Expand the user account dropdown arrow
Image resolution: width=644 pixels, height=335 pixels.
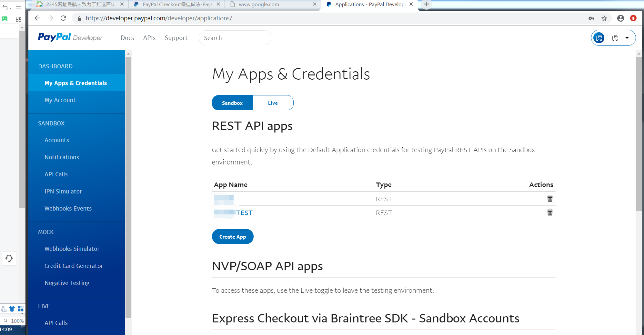point(627,38)
